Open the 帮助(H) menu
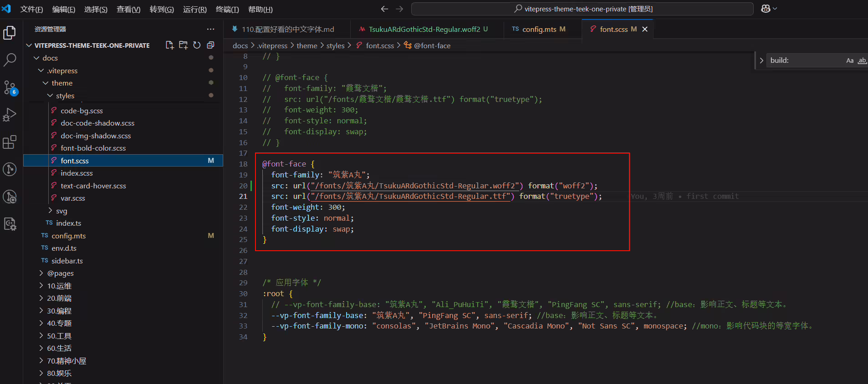This screenshot has width=868, height=384. (x=260, y=9)
